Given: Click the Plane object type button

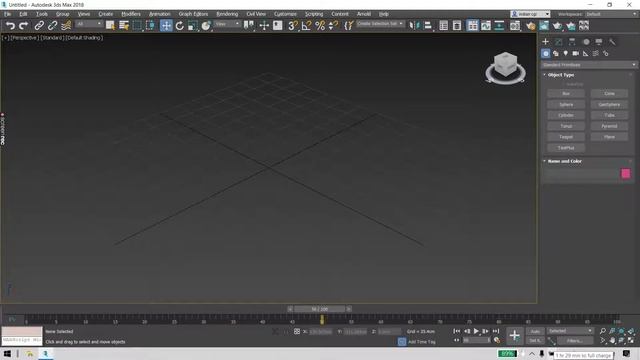Looking at the screenshot, I should tap(609, 137).
